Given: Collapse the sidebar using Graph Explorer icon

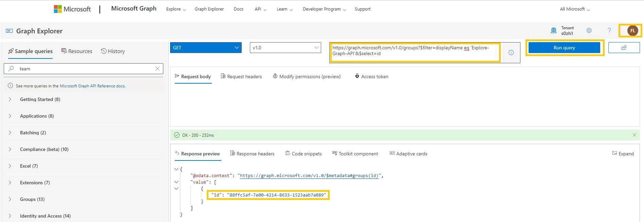Looking at the screenshot, I should [9, 31].
